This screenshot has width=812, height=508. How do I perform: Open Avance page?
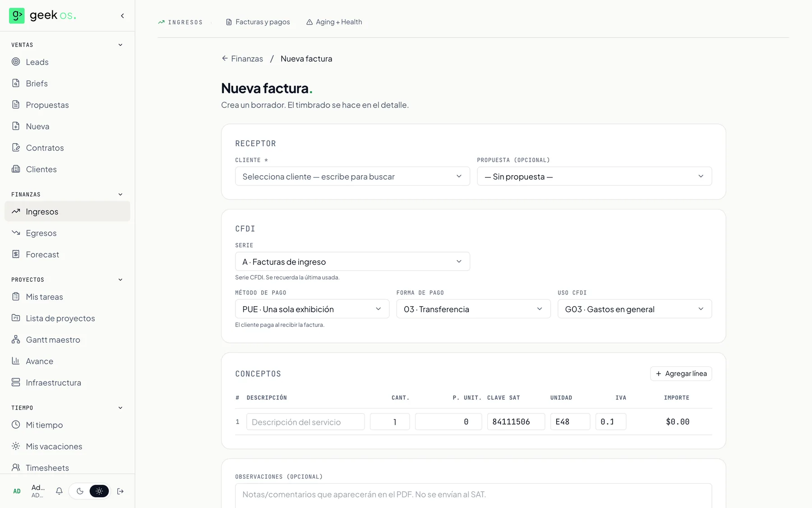67,361
